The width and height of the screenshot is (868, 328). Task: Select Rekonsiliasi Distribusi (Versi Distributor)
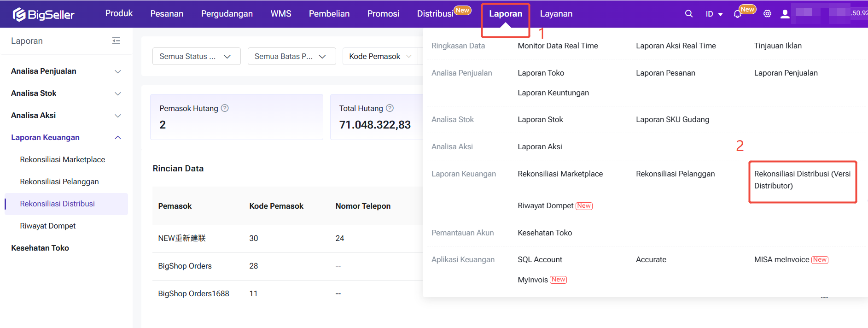click(802, 180)
